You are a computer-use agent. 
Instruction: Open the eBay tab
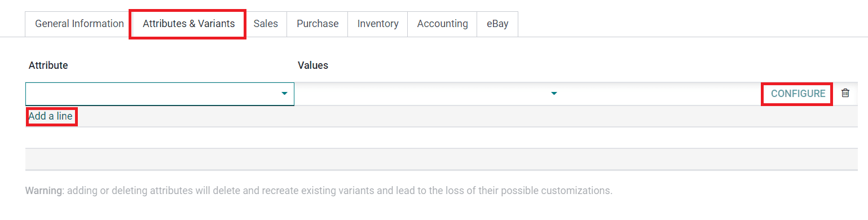click(x=497, y=24)
